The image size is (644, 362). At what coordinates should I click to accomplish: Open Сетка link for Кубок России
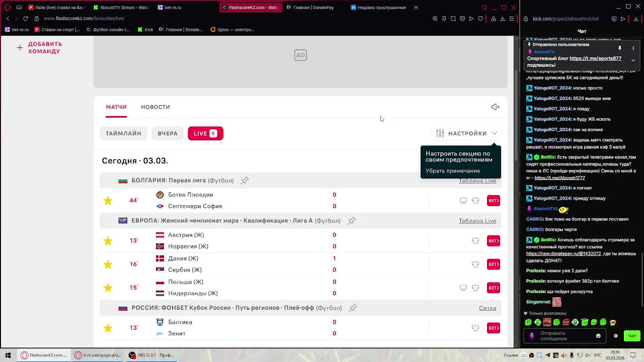[488, 308]
